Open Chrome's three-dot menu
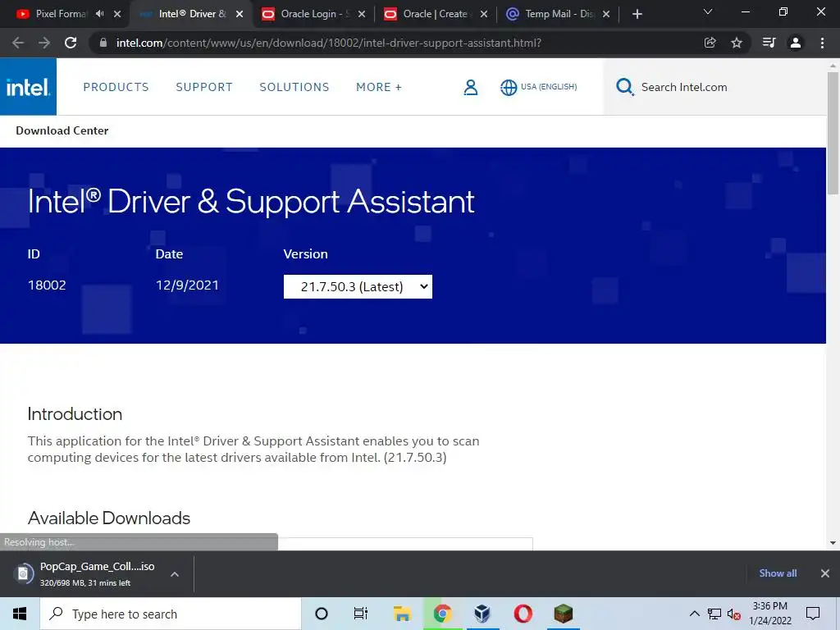The width and height of the screenshot is (840, 630). pyautogui.click(x=822, y=43)
